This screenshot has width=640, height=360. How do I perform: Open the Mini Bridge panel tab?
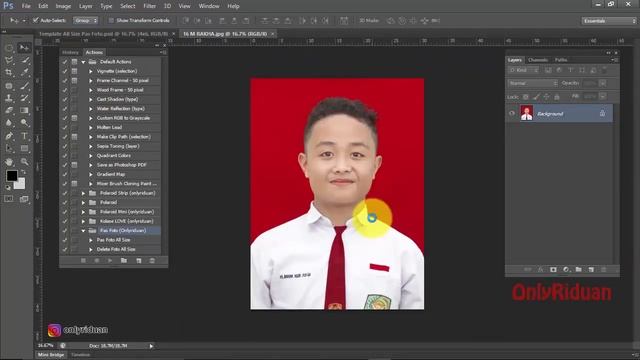51,355
